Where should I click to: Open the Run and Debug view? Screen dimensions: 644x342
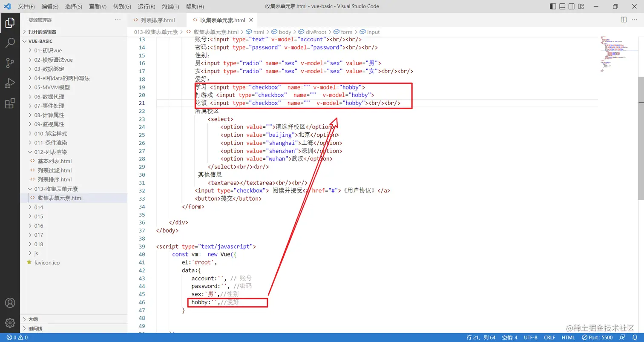pyautogui.click(x=10, y=83)
